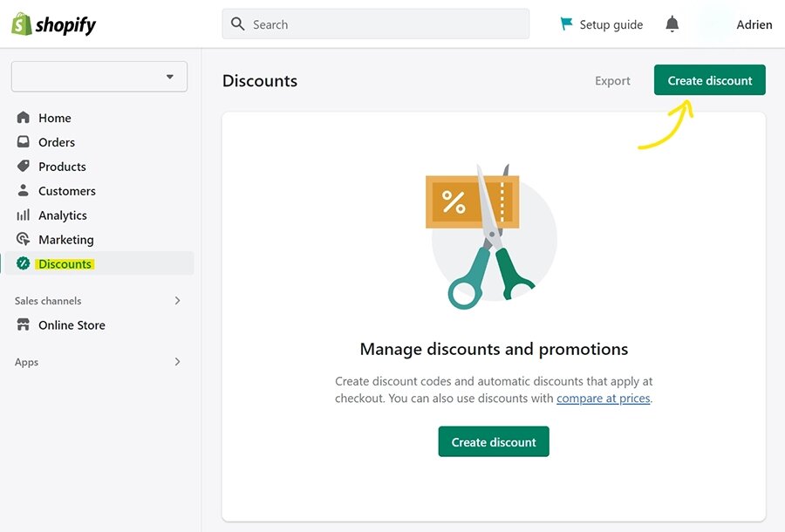Click the Shopify logo
Viewport: 785px width, 532px height.
[x=53, y=24]
